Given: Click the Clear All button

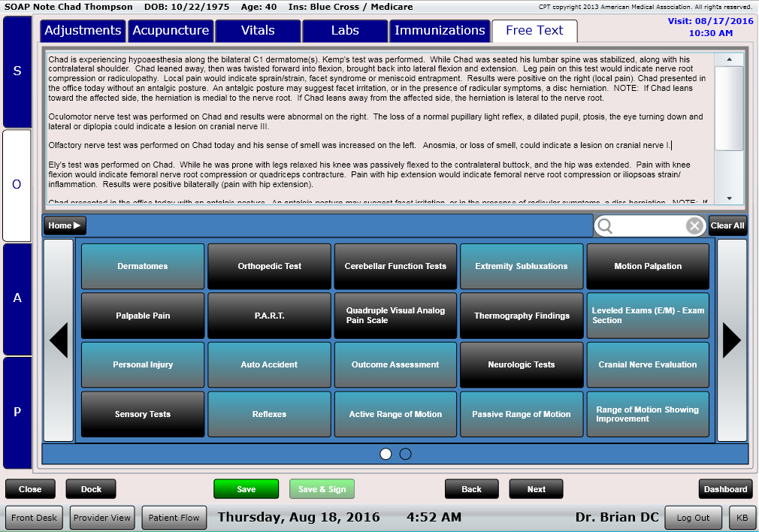Looking at the screenshot, I should [727, 225].
